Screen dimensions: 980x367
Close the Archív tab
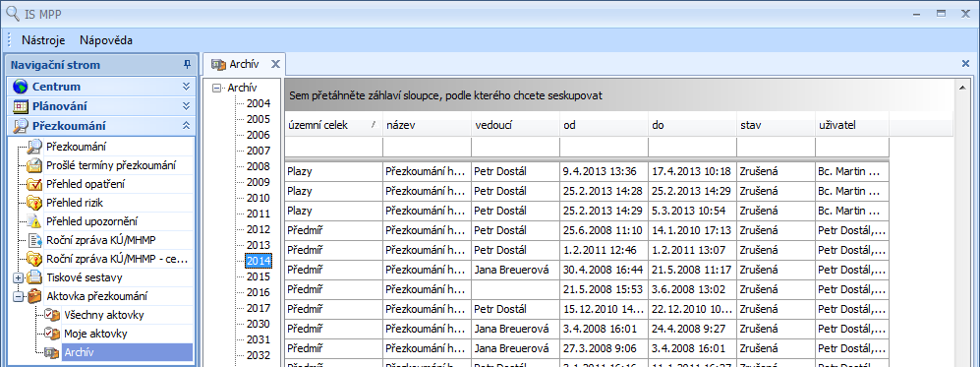point(275,64)
